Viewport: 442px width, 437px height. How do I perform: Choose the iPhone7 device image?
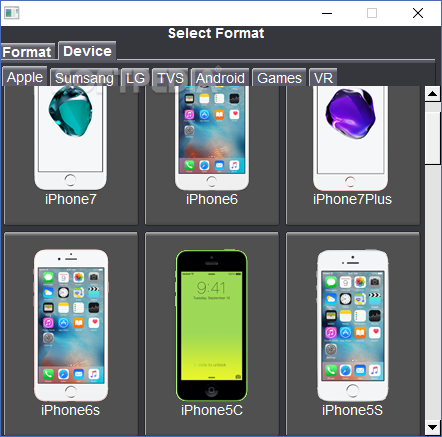coord(70,138)
